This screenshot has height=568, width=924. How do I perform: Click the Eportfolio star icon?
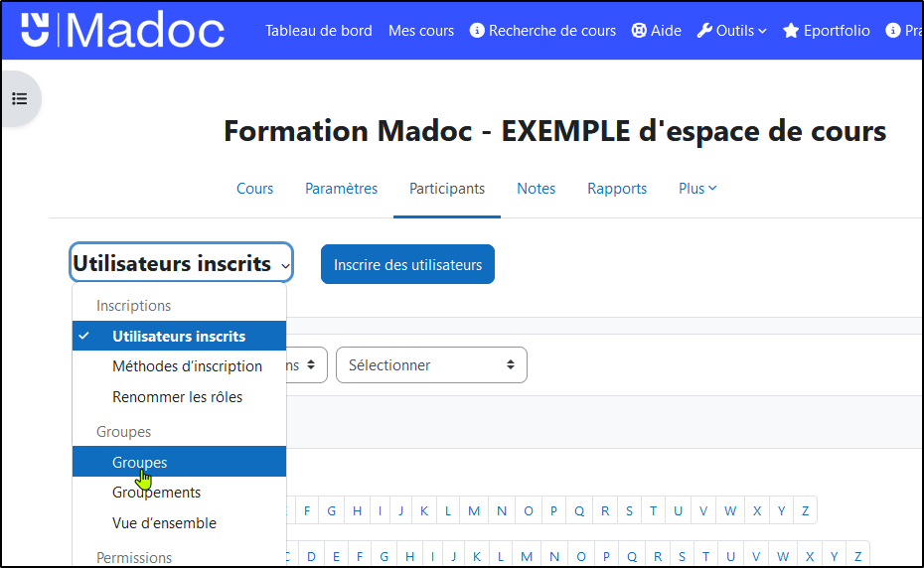tap(791, 31)
